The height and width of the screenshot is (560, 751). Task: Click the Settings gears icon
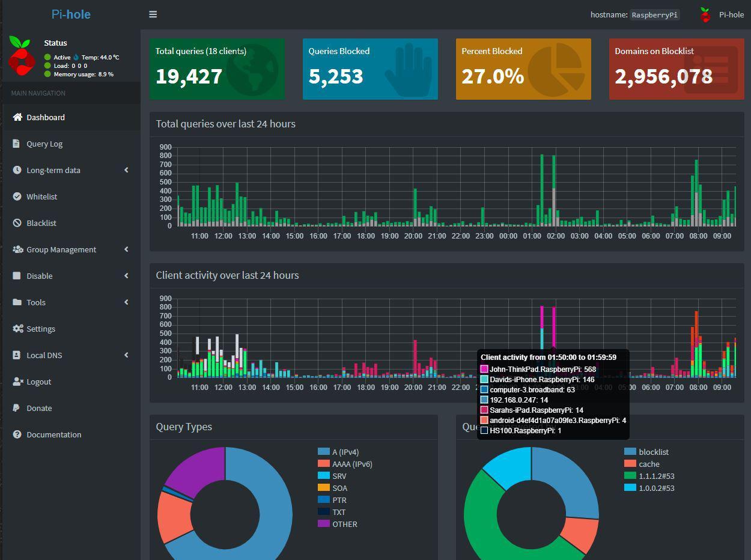[x=17, y=329]
